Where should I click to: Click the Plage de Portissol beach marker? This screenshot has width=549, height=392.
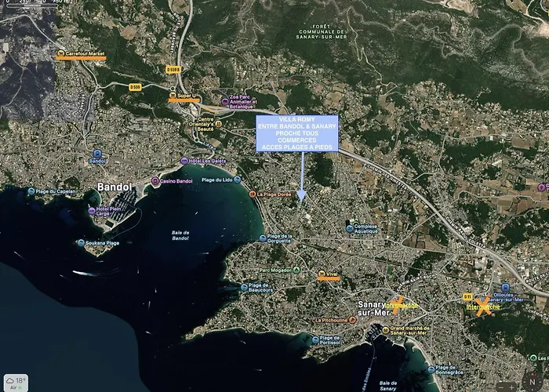314,339
